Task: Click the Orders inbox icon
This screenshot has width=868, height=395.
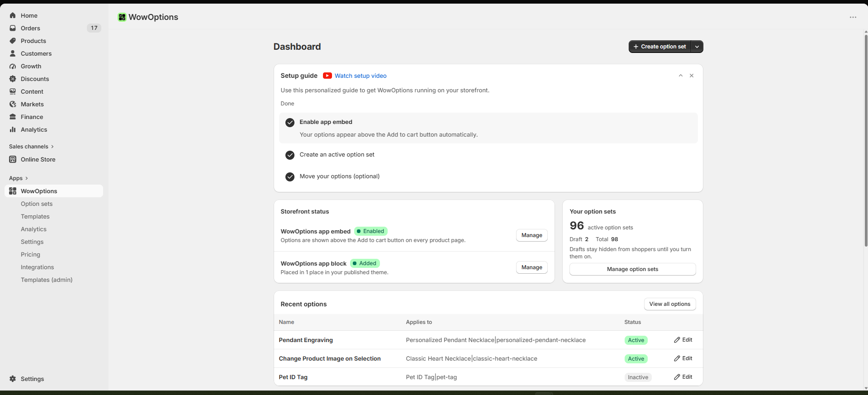Action: 13,28
